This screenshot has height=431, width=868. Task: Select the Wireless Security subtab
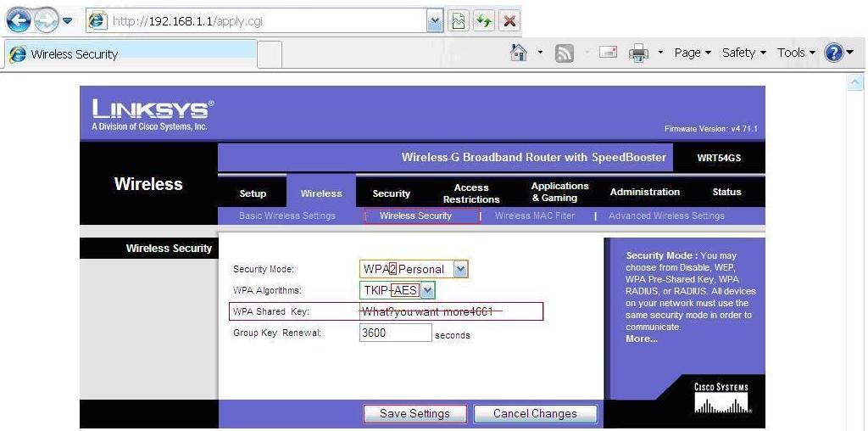pyautogui.click(x=415, y=215)
